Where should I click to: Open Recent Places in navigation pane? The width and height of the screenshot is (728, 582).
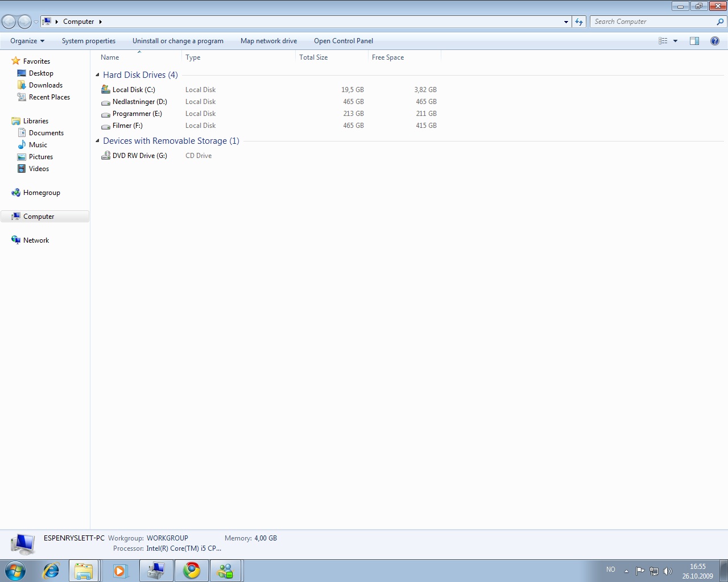(x=49, y=97)
